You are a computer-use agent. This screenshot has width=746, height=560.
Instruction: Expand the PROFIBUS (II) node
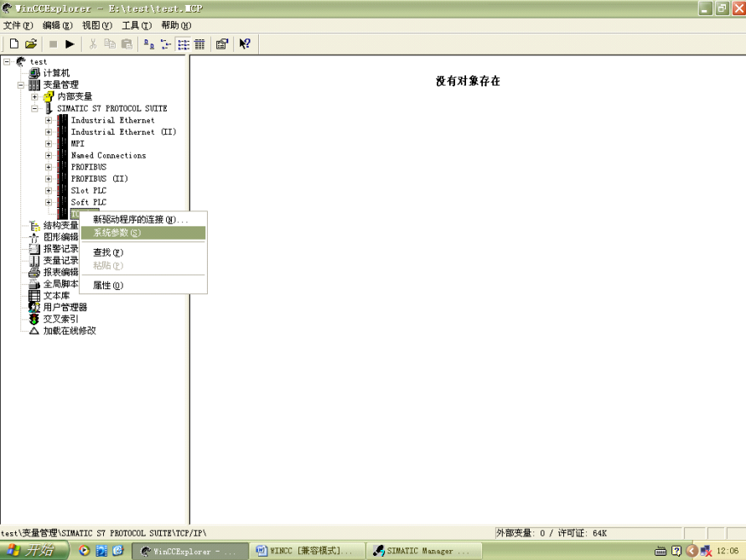click(49, 179)
